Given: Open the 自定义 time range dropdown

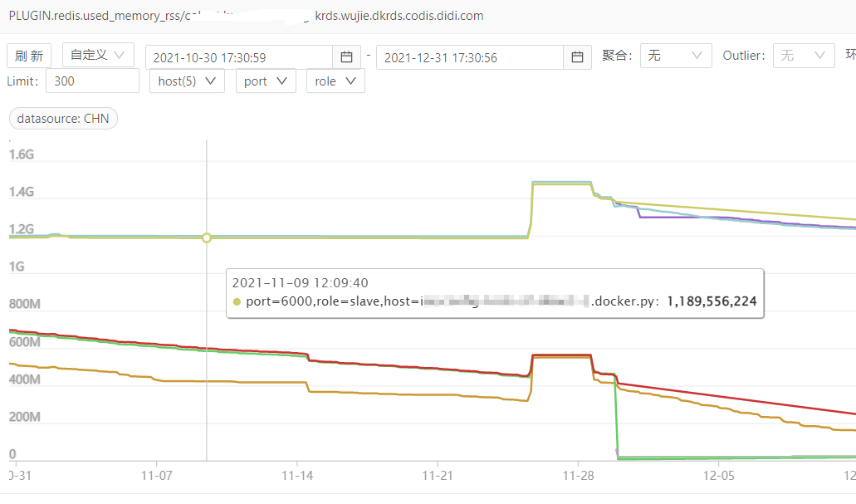Looking at the screenshot, I should [98, 55].
